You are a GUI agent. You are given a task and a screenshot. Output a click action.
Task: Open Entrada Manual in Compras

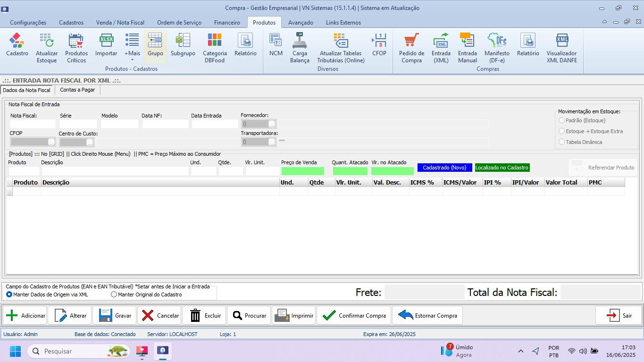coord(467,47)
